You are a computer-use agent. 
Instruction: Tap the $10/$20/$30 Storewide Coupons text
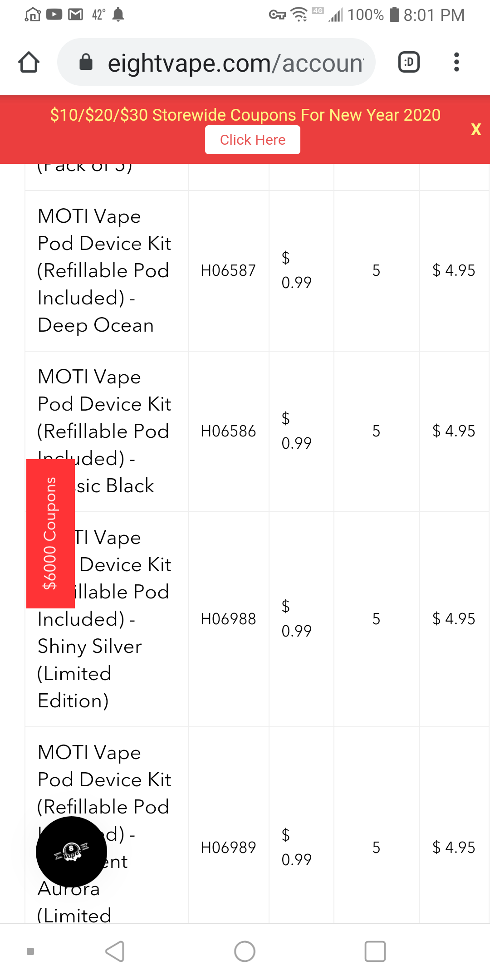[245, 115]
